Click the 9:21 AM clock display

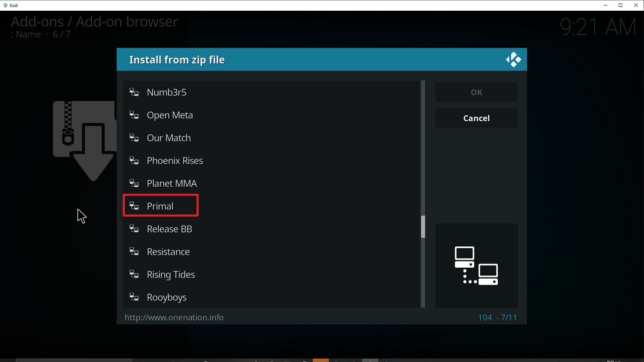coord(598,27)
